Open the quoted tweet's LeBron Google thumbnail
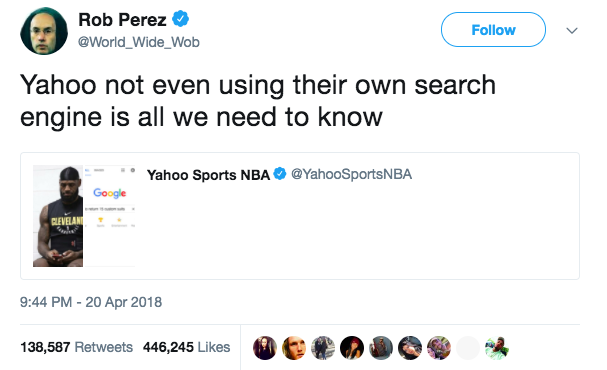 [x=84, y=216]
